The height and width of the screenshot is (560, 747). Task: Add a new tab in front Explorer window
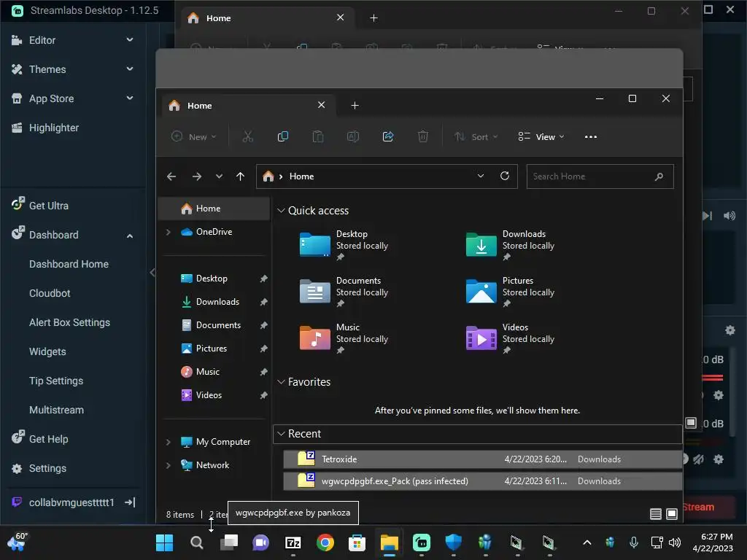coord(355,105)
